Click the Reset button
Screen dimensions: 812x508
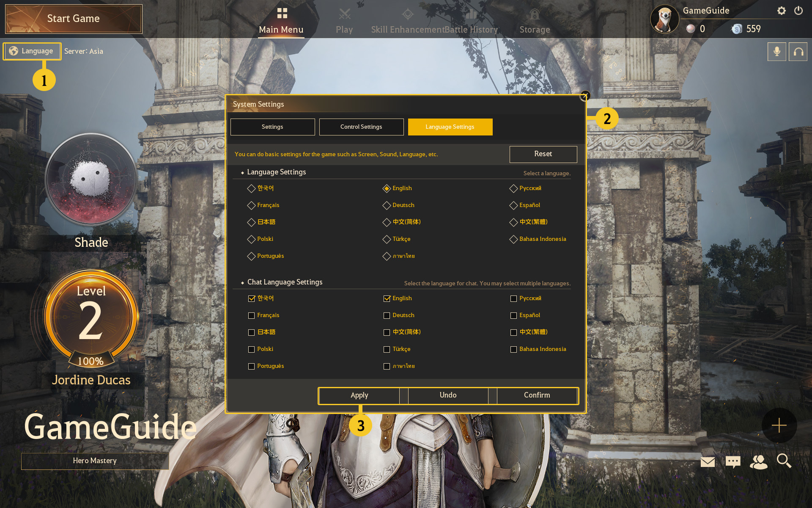point(543,154)
